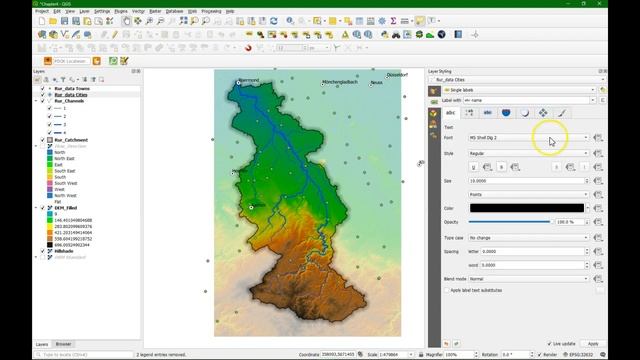Click the New Project icon
The width and height of the screenshot is (640, 360).
click(42, 21)
